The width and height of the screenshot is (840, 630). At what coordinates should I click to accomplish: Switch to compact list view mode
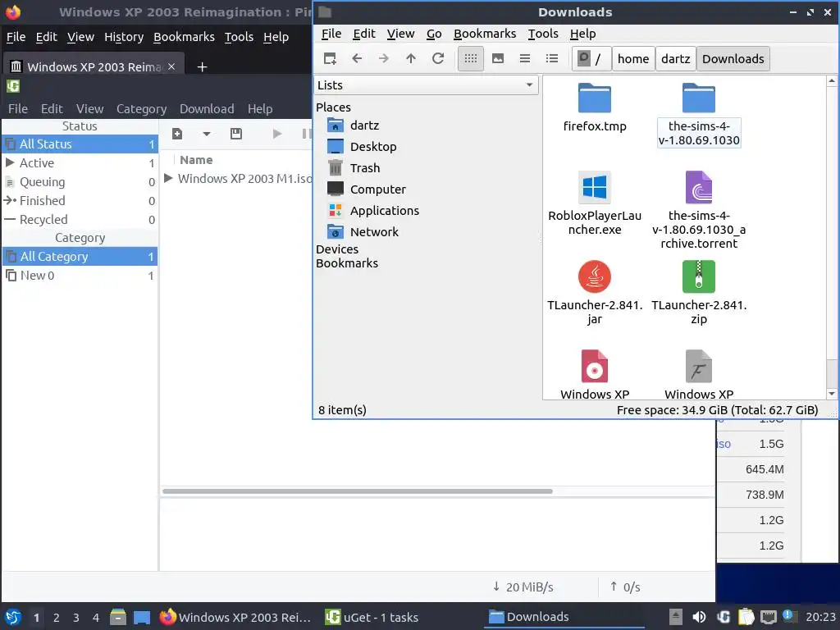(525, 58)
